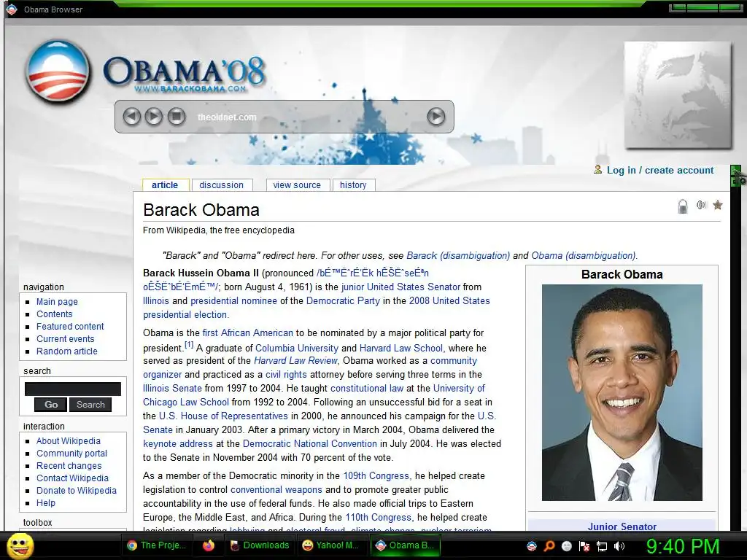Open About Wikipedia link
This screenshot has height=560, width=747.
[x=69, y=441]
